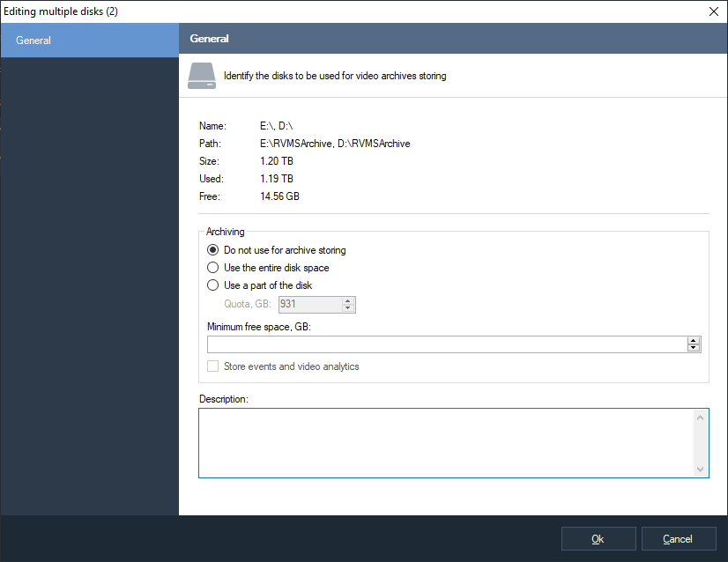Increase Quota GB with up arrow
This screenshot has height=562, width=728.
[x=348, y=300]
